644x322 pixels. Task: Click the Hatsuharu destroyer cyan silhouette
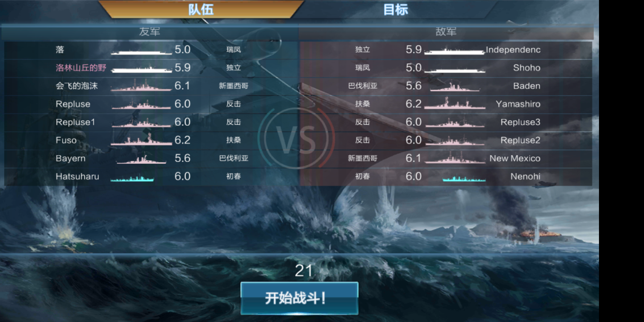tap(132, 178)
